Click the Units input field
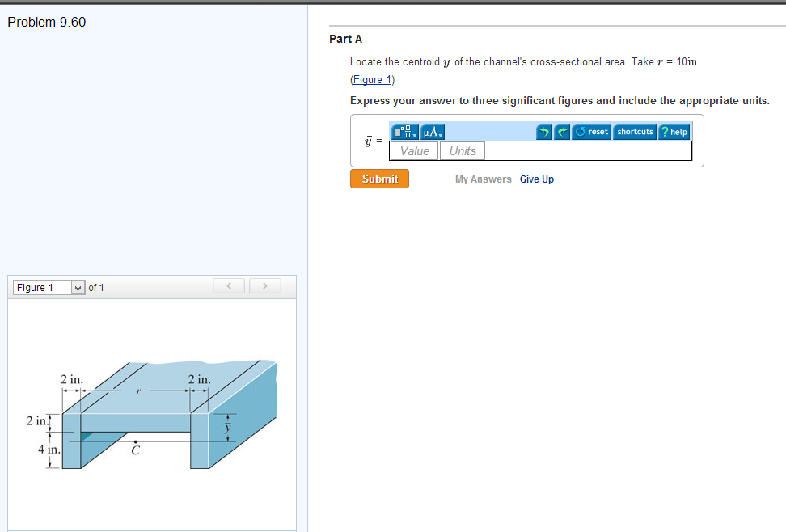 coord(463,151)
